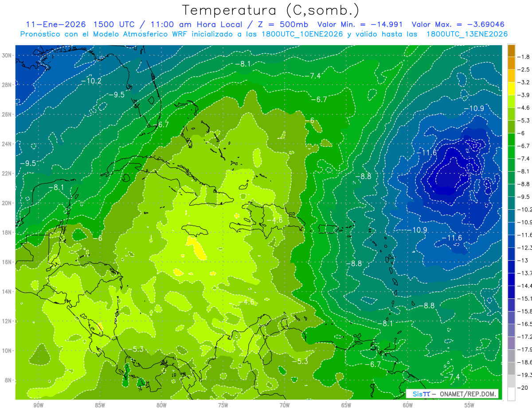The image size is (532, 411).
Task: Click the '30N' latitude axis label
Action: point(7,55)
